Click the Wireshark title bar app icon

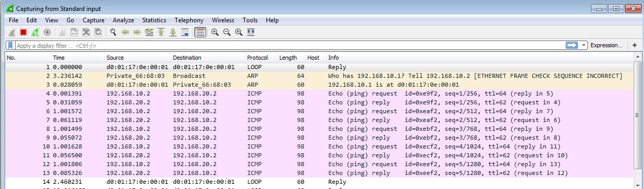point(10,8)
